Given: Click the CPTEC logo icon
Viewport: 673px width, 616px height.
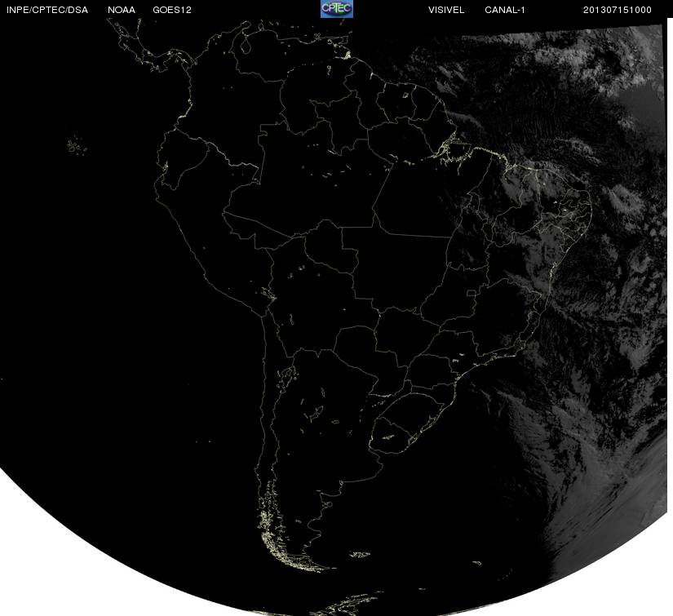Looking at the screenshot, I should coord(337,9).
